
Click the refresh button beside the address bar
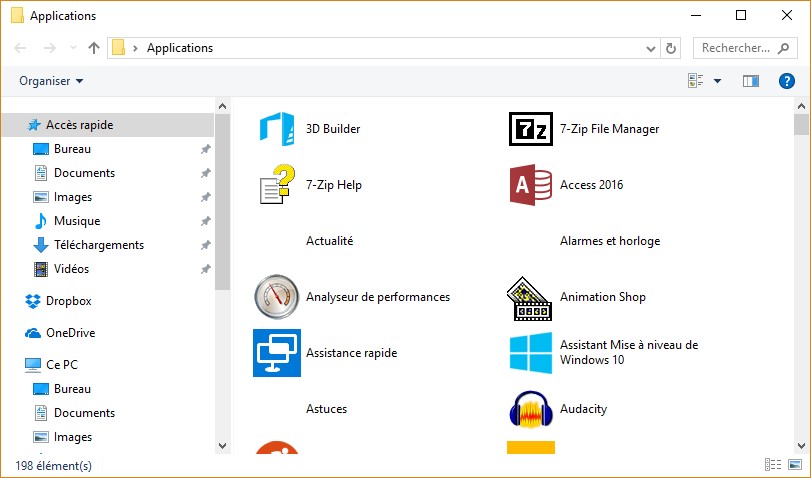[672, 47]
